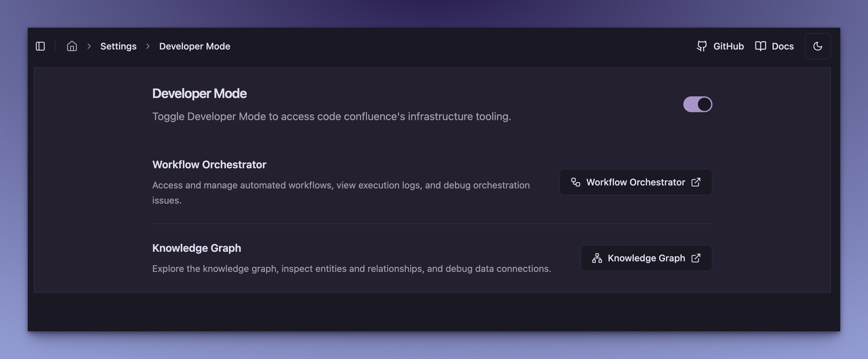Click the workflow node icon on Workflow Orchestrator

575,182
